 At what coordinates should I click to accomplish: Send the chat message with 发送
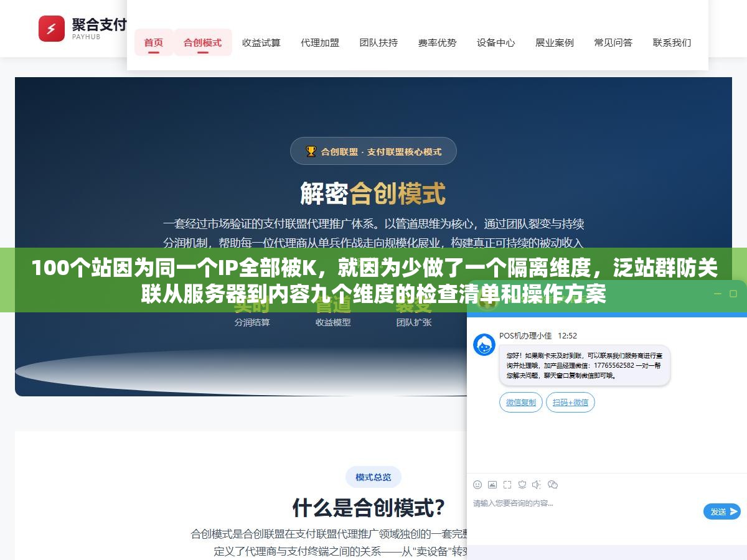point(722,511)
